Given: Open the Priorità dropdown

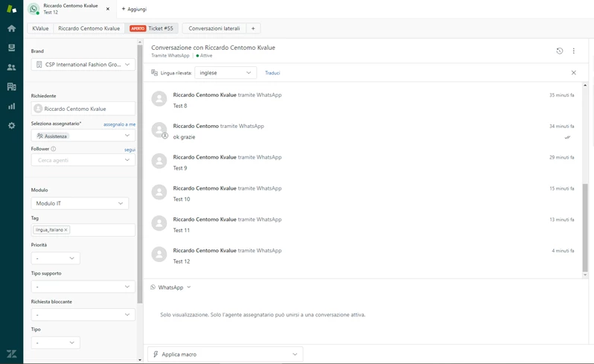Looking at the screenshot, I should [x=55, y=258].
